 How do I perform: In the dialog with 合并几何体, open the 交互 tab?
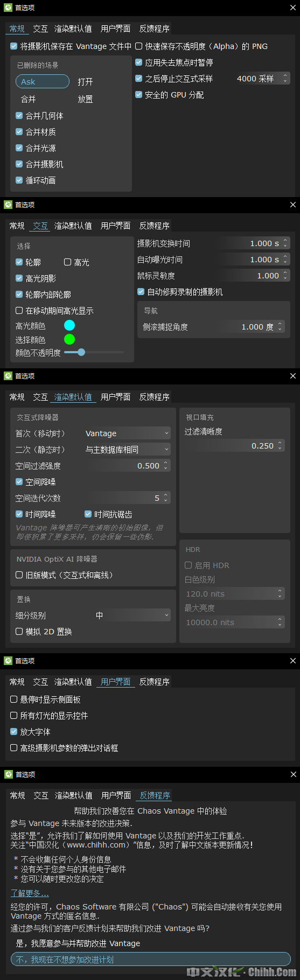point(40,29)
